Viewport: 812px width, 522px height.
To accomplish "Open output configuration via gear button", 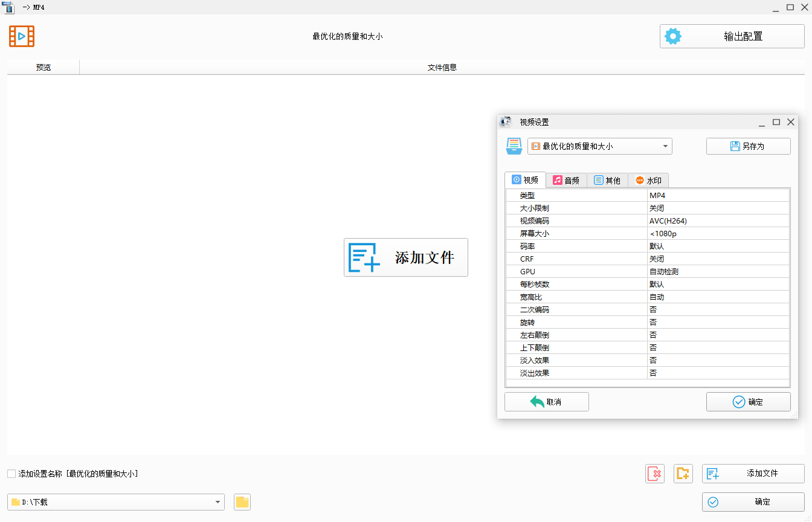I will tap(732, 36).
